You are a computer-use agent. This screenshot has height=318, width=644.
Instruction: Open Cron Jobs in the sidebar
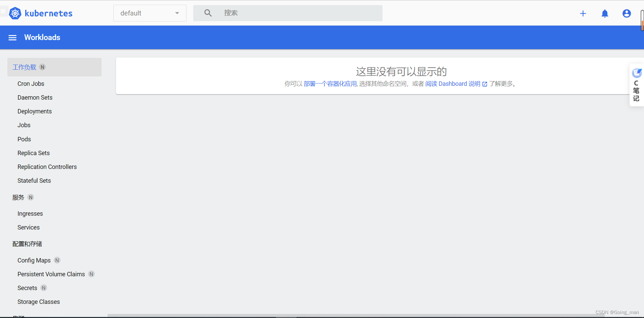(x=31, y=84)
